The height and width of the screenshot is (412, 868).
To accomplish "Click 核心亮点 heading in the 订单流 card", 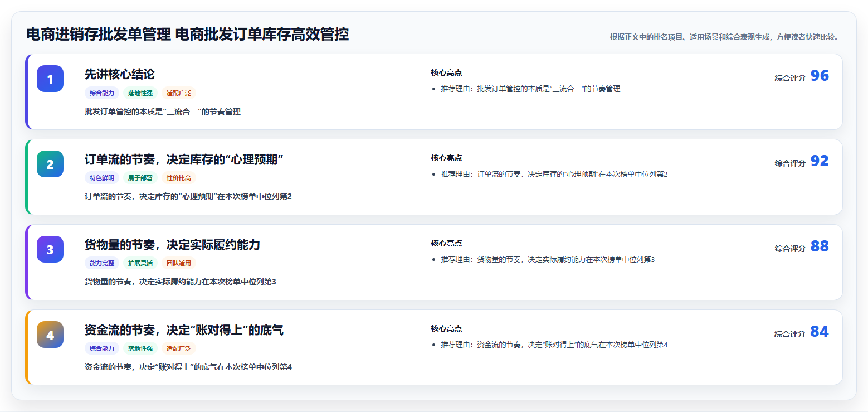I will (x=446, y=158).
